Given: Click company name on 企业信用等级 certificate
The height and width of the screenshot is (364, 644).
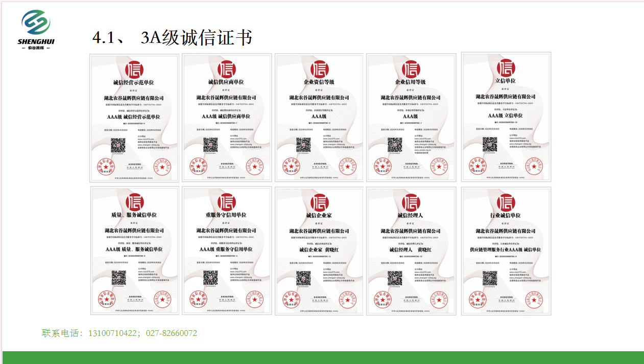Looking at the screenshot, I should tap(411, 98).
